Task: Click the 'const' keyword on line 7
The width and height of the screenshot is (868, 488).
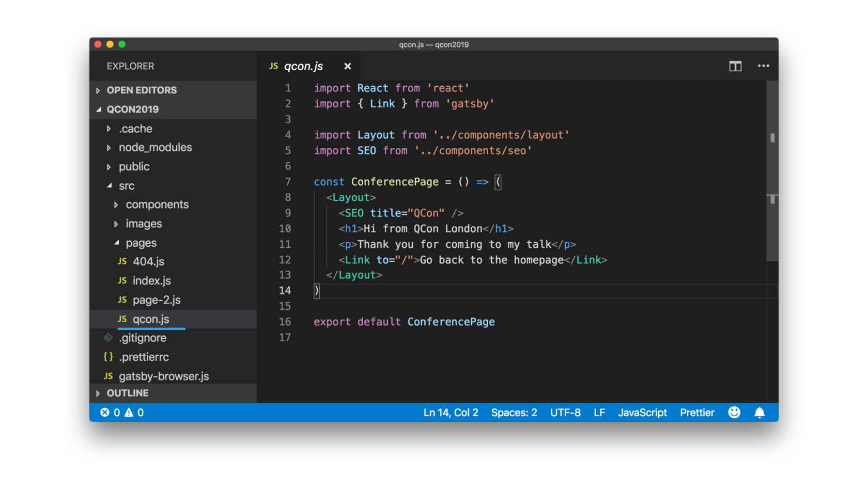Action: (x=329, y=182)
